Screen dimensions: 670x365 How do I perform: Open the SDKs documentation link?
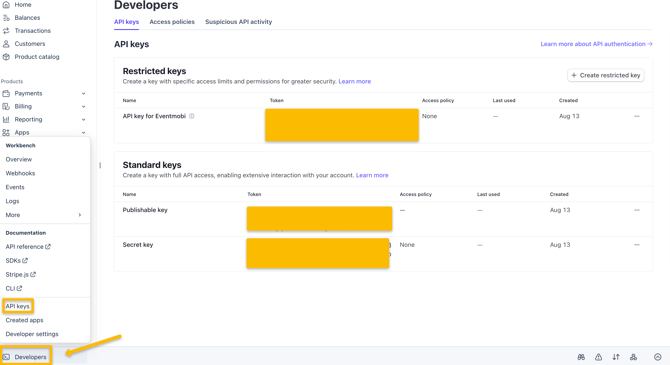point(17,260)
